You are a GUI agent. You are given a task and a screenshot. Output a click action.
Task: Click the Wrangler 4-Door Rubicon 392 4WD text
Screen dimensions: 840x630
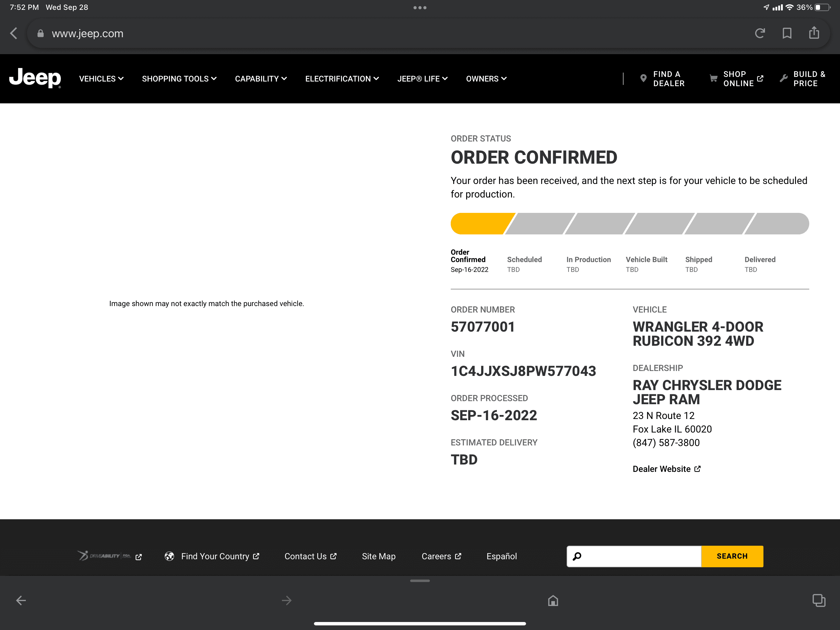(x=698, y=334)
